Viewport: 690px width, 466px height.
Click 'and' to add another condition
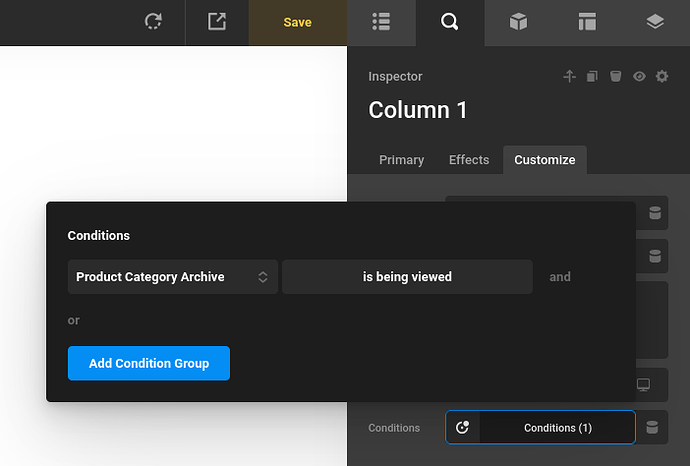coord(560,277)
